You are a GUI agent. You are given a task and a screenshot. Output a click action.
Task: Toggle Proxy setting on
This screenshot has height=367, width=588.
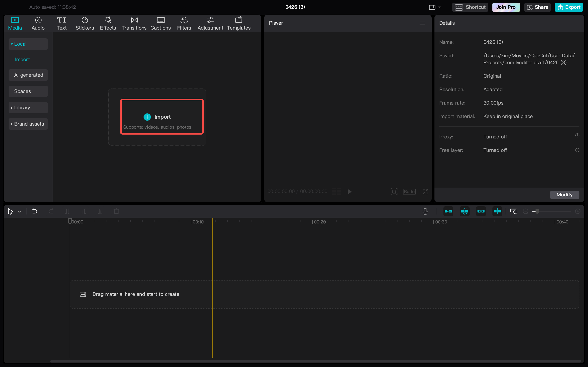[495, 136]
